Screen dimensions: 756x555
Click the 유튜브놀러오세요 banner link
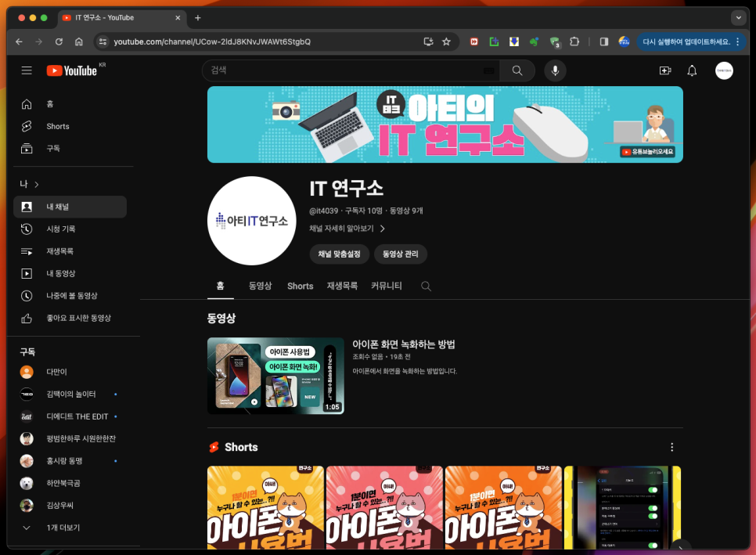(x=647, y=152)
